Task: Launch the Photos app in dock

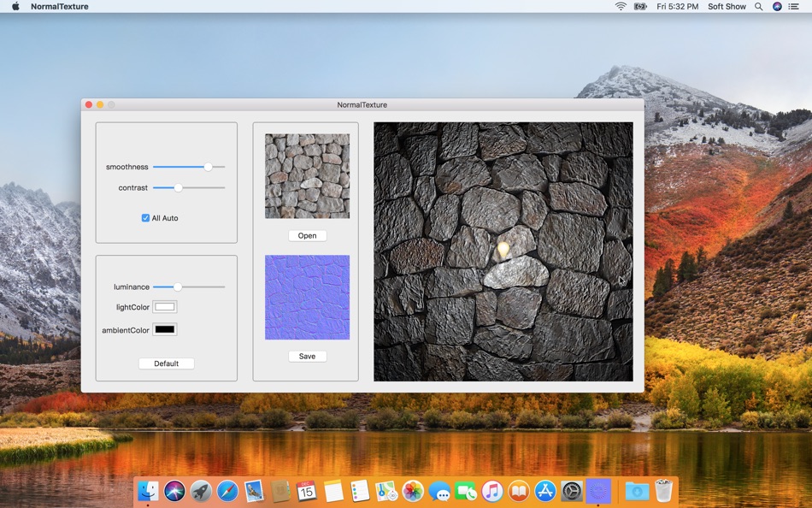Action: [413, 490]
